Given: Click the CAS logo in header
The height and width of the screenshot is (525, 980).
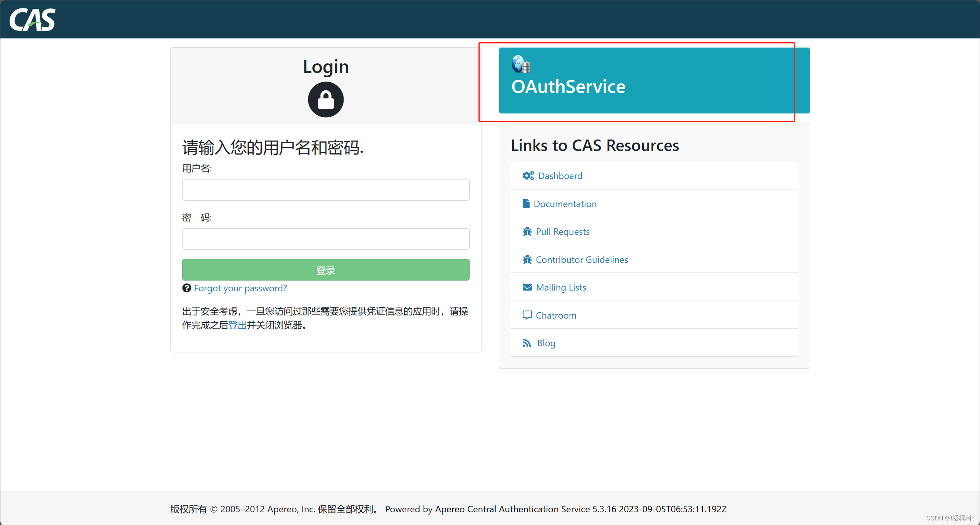Looking at the screenshot, I should click(32, 20).
